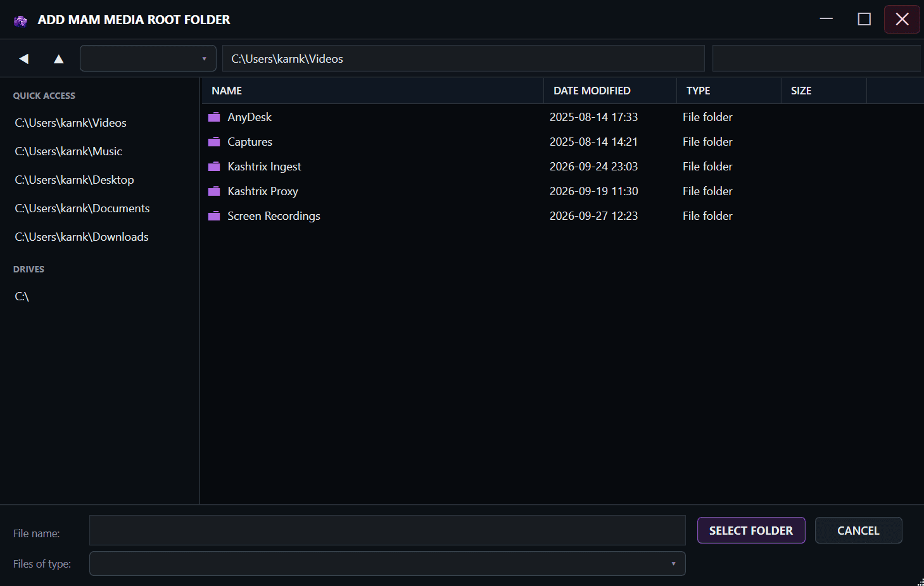Viewport: 924px width, 586px height.
Task: Click the app logo in title bar
Action: click(x=20, y=21)
